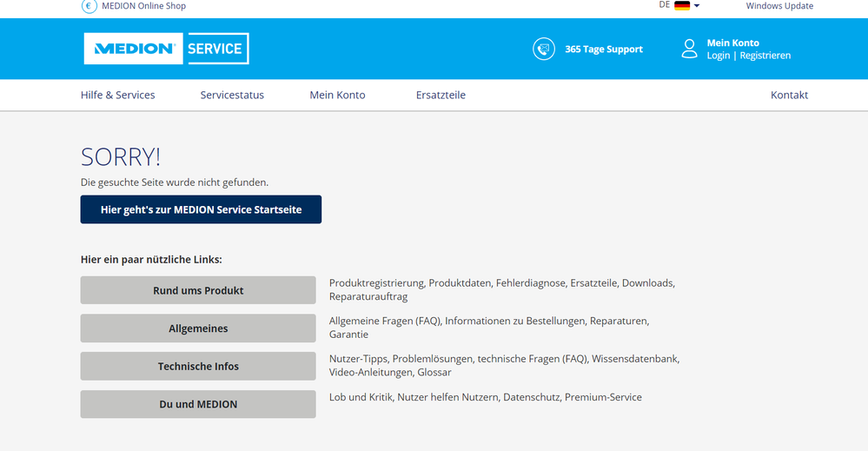Click Hier geht's zur MEDION Service Startseite
868x451 pixels.
tap(201, 209)
